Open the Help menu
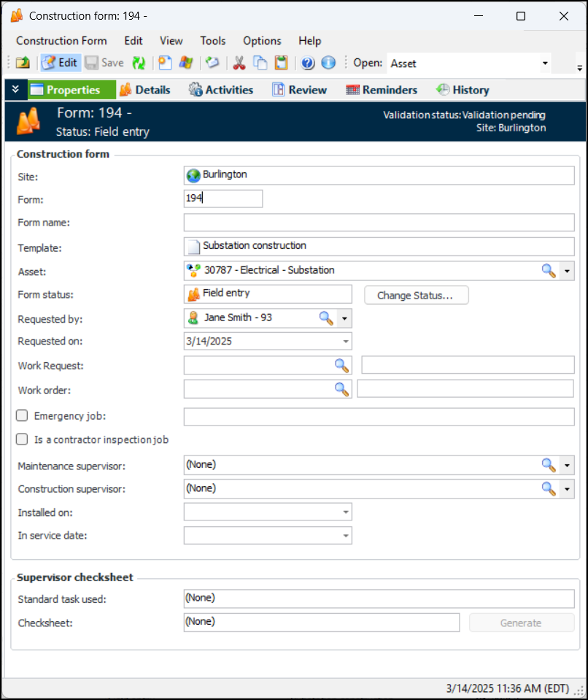This screenshot has height=700, width=588. coord(310,41)
